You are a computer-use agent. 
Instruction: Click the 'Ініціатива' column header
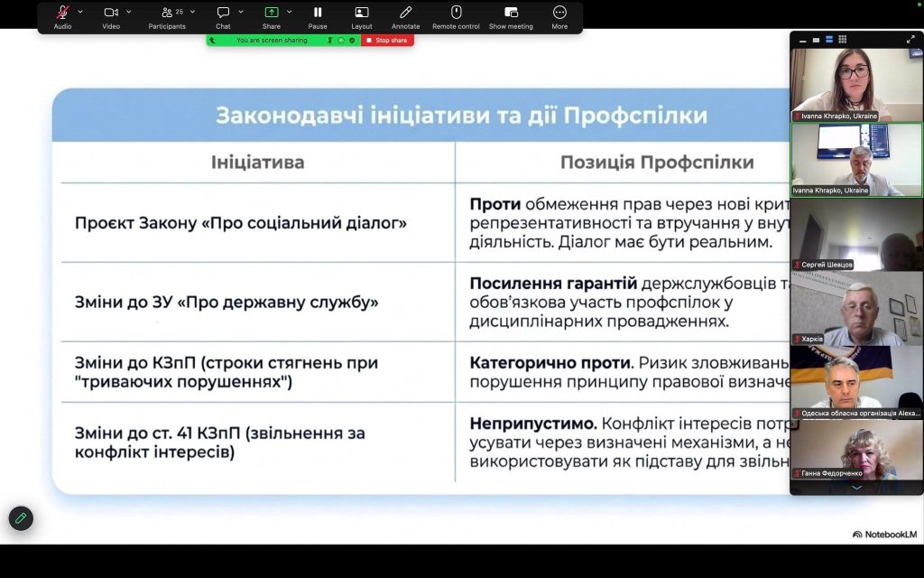[x=258, y=163]
